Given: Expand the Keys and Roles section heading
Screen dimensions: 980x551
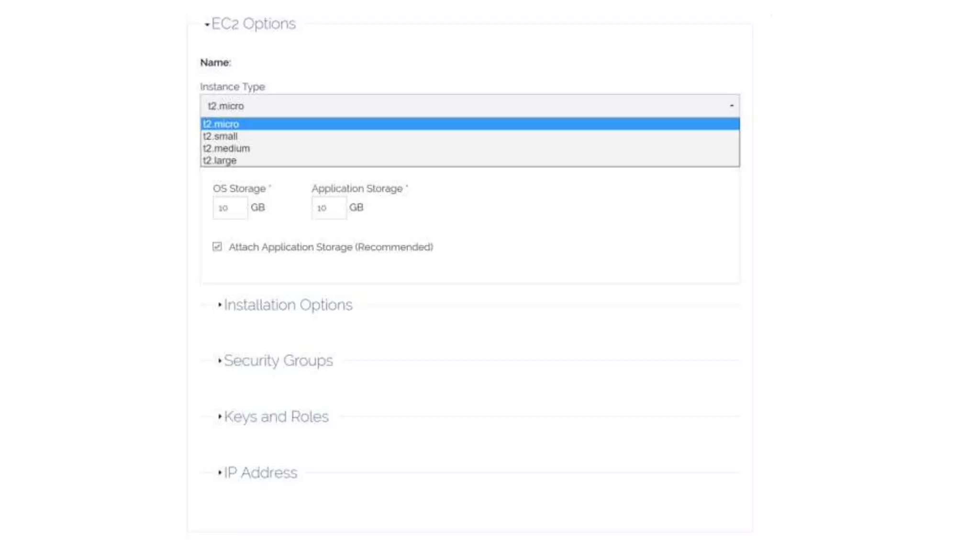Looking at the screenshot, I should coord(276,417).
